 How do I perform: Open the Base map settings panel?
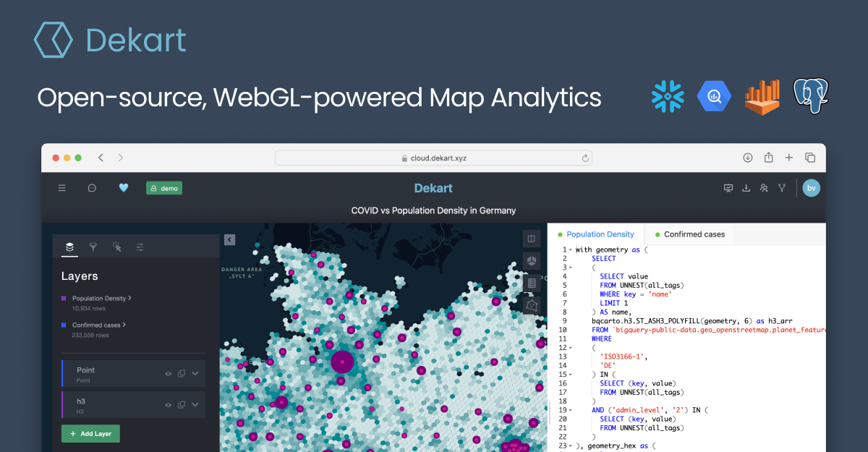[140, 247]
